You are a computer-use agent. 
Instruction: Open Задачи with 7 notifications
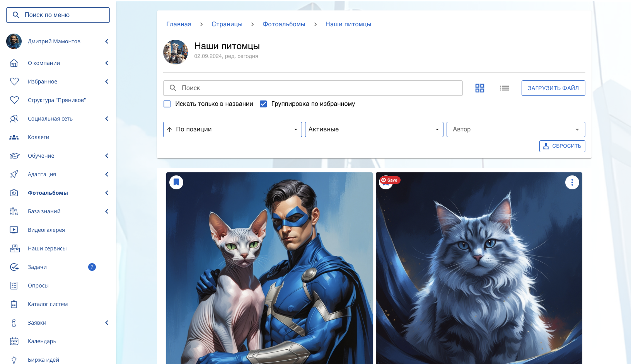(x=37, y=267)
